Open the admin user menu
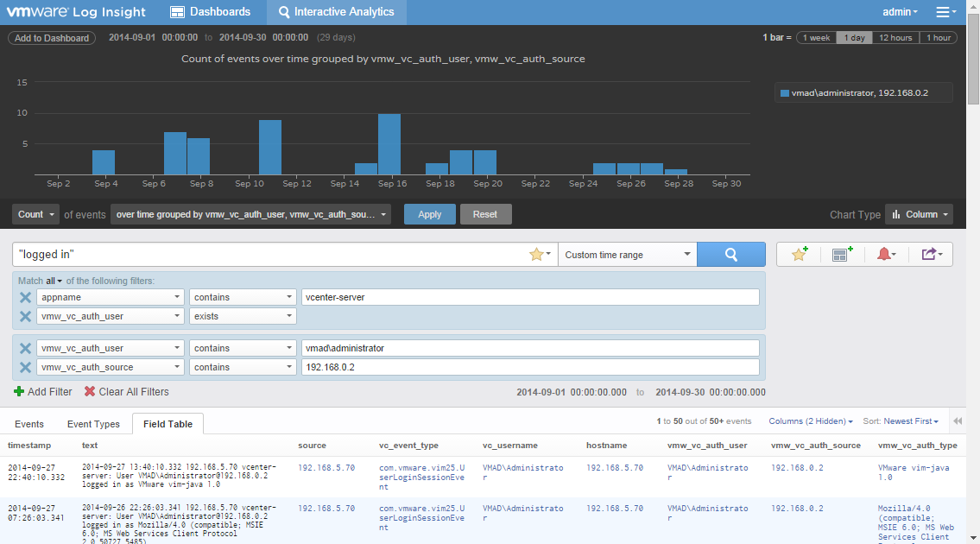 [900, 12]
